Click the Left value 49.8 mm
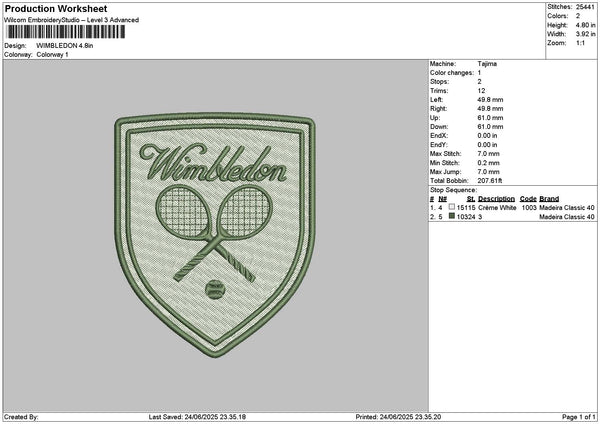 pos(490,100)
